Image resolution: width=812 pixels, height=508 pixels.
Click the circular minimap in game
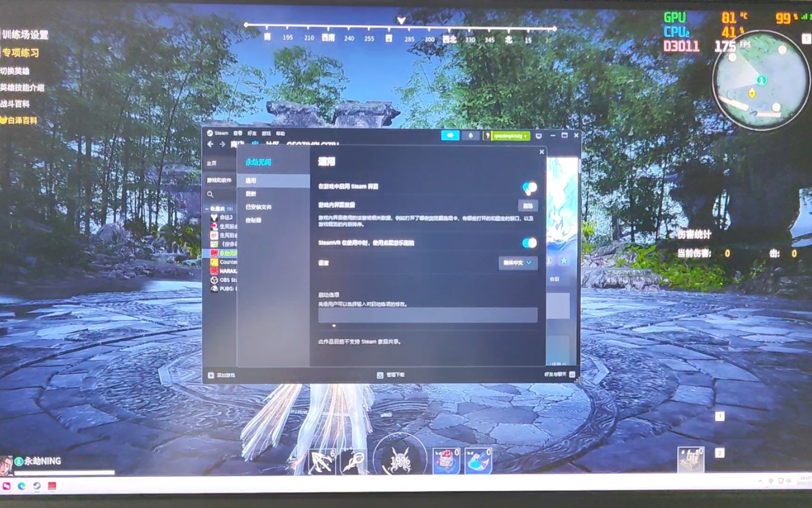tap(761, 80)
